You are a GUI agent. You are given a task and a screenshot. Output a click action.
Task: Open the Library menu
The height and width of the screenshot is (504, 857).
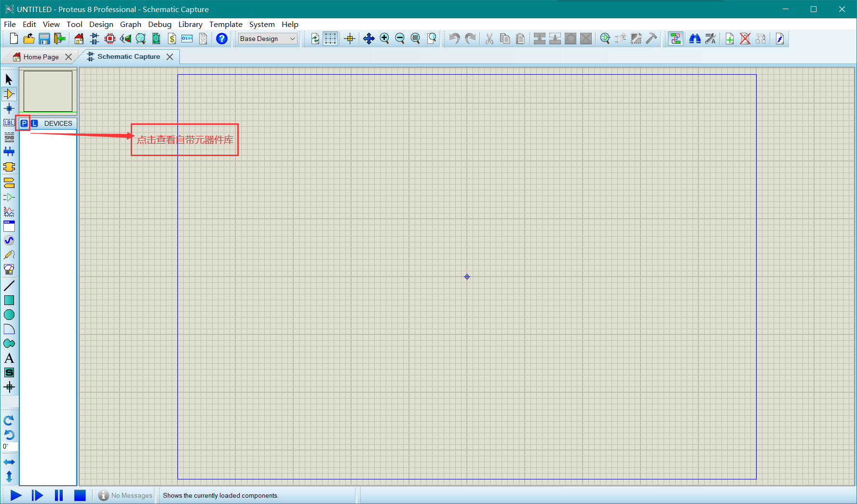pos(190,24)
